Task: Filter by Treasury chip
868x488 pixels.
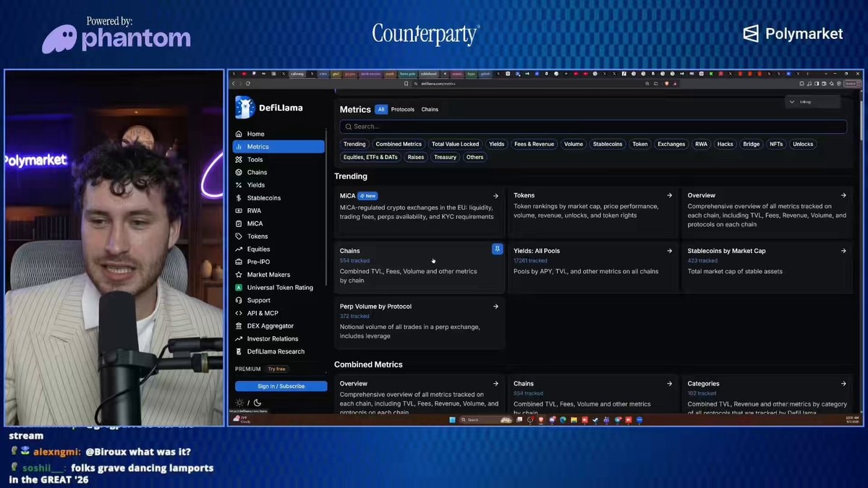Action: [x=446, y=157]
